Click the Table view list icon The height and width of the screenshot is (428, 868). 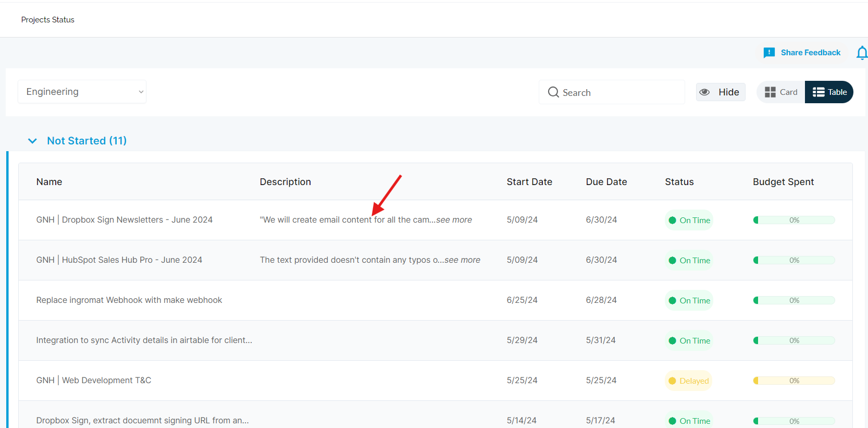[818, 92]
